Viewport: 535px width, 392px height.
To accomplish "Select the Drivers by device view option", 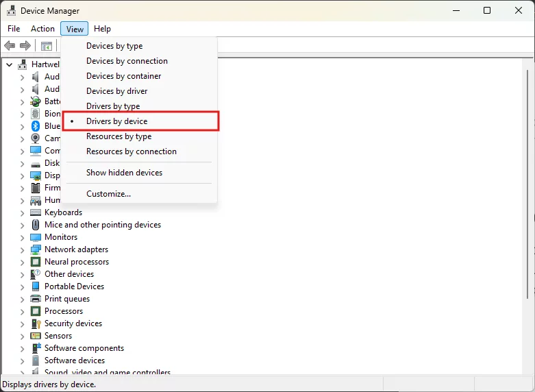I will click(x=116, y=121).
